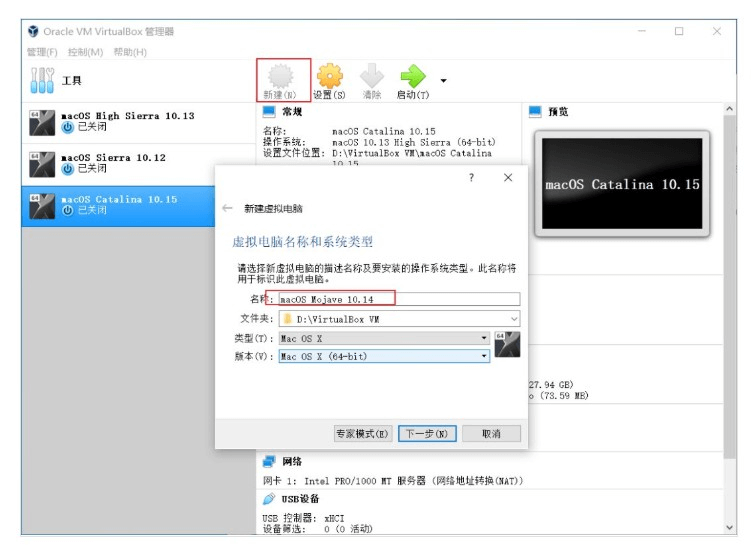The image size is (751, 546).
Task: Open the General (常规) section header
Action: [x=292, y=112]
